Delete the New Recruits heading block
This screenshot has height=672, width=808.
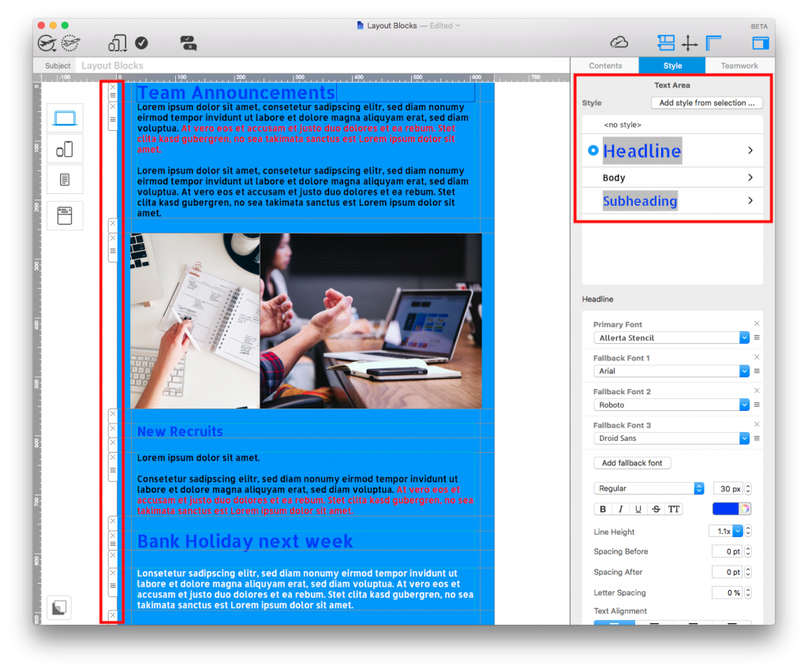(x=113, y=428)
